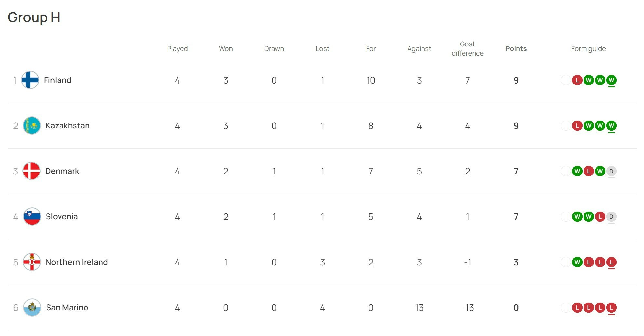Open the Kazakhstan team link
This screenshot has width=644, height=336.
click(x=68, y=125)
